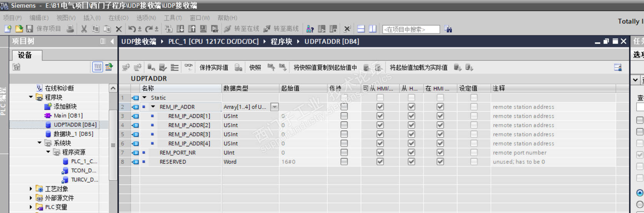Toggle the Retain checkbox for REM_PORT_NR
This screenshot has width=644, height=213.
[344, 153]
